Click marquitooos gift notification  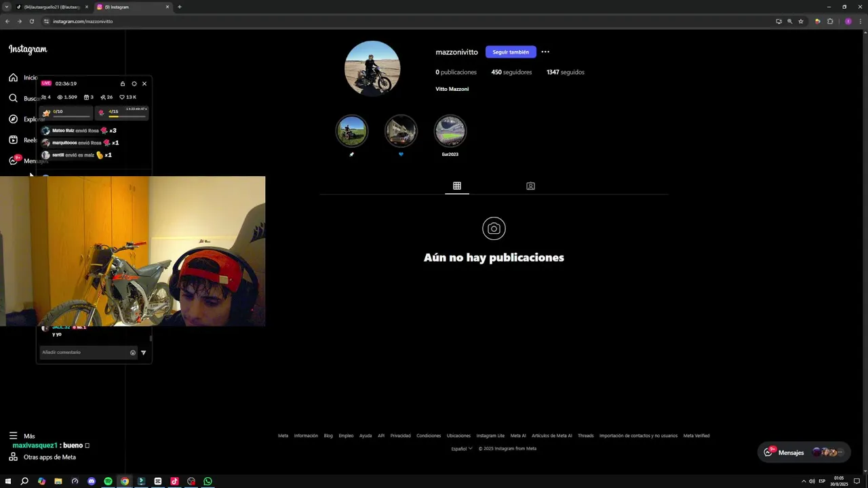[80, 143]
